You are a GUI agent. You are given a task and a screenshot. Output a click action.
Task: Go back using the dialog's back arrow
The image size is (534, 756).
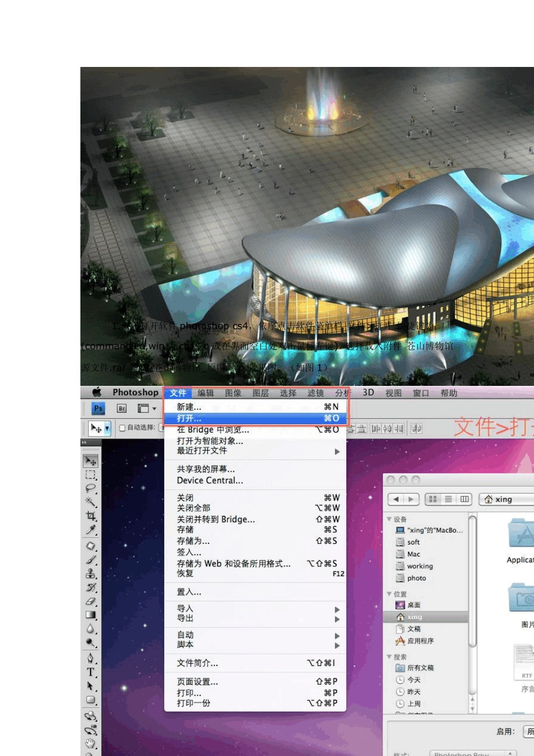click(x=396, y=499)
